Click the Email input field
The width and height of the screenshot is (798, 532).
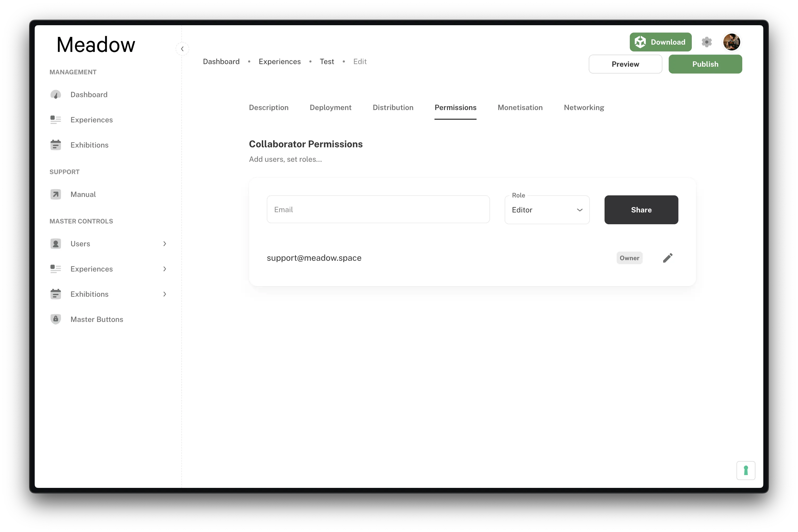[378, 210]
